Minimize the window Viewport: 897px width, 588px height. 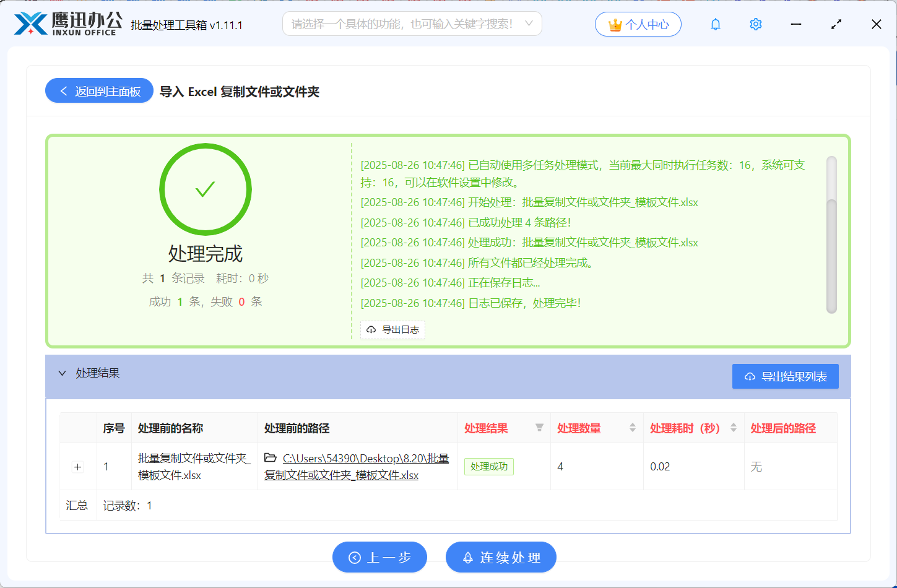[796, 24]
